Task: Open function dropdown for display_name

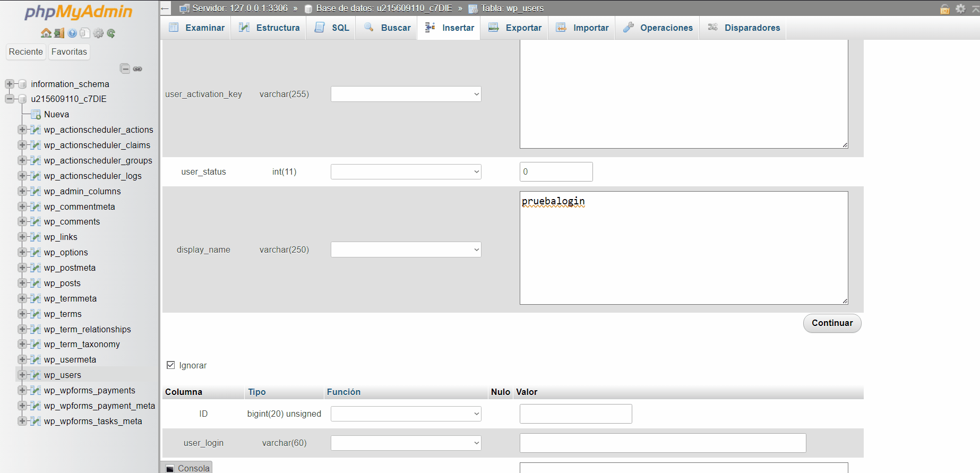Action: click(x=406, y=250)
